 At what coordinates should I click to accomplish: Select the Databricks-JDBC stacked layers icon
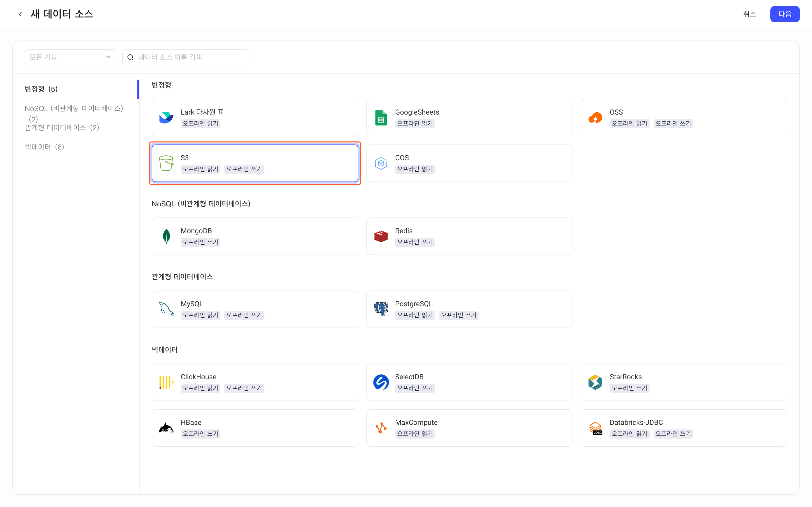click(x=595, y=428)
